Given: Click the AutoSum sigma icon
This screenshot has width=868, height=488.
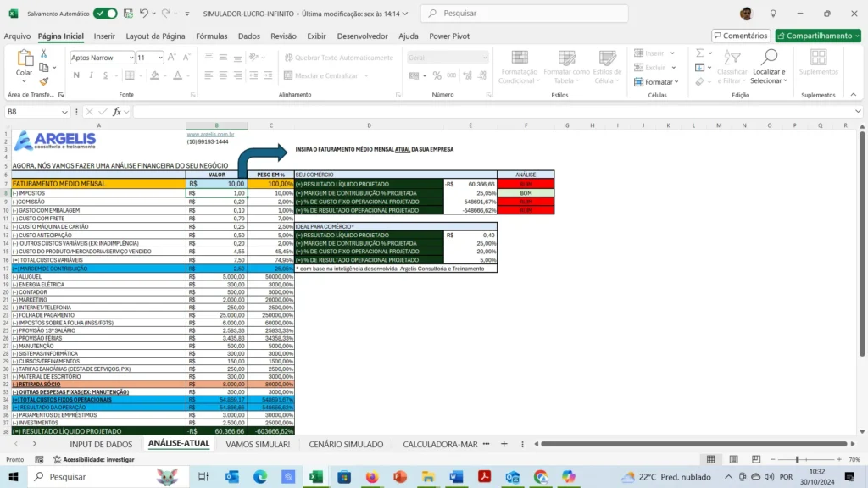Looking at the screenshot, I should click(x=699, y=53).
